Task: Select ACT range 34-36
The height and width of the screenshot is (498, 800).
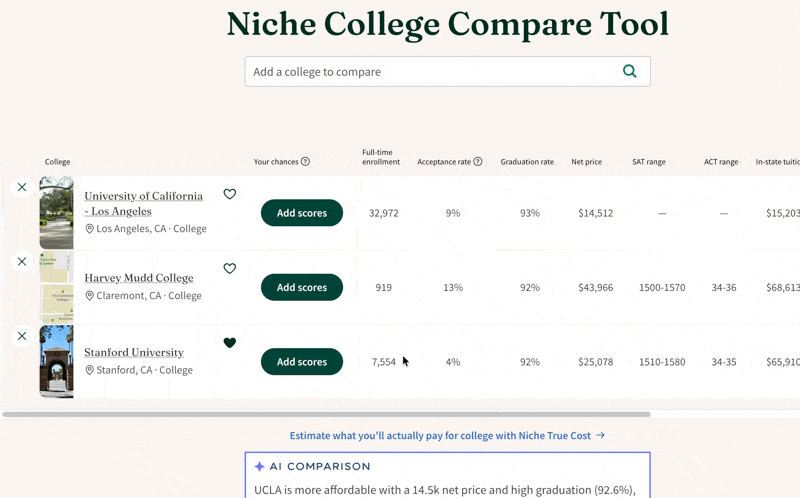Action: coord(724,288)
